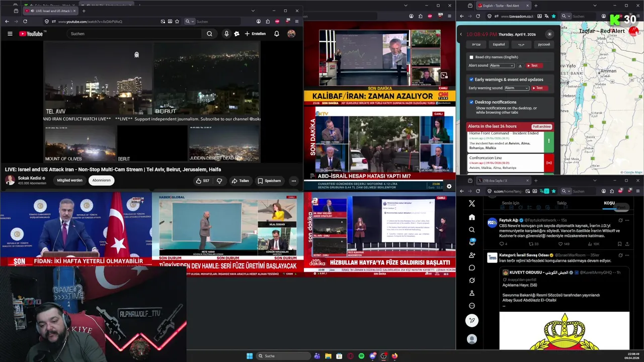Select the English - Tzofar - Red Alert tab

point(503,6)
